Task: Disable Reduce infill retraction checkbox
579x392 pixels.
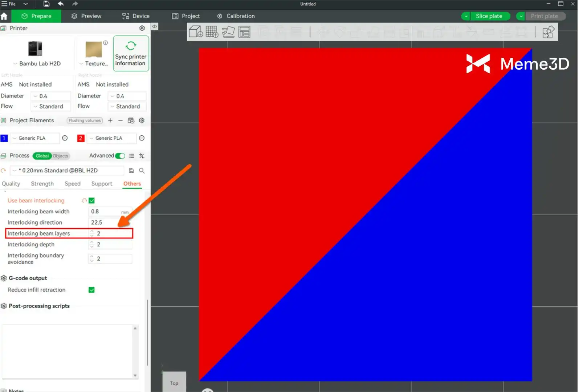Action: 92,290
